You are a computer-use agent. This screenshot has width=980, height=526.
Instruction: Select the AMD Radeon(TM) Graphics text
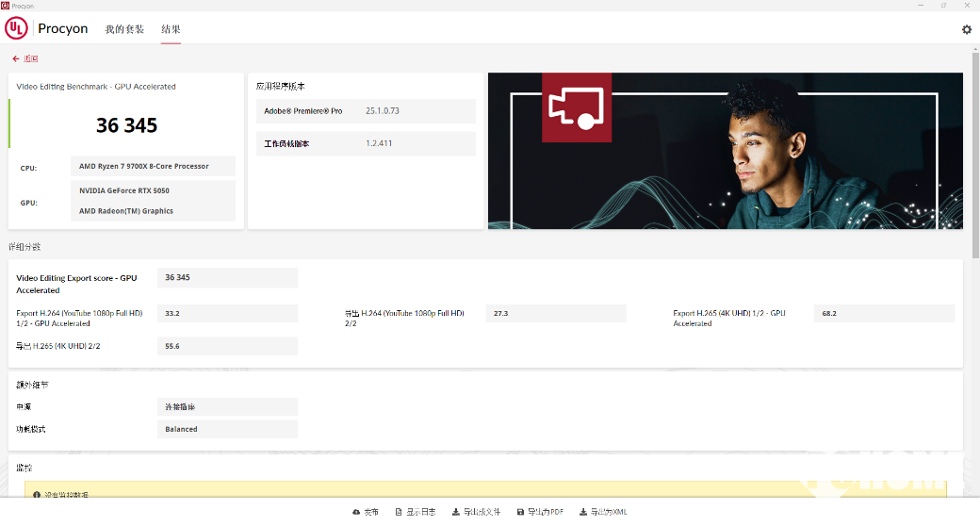pyautogui.click(x=126, y=211)
